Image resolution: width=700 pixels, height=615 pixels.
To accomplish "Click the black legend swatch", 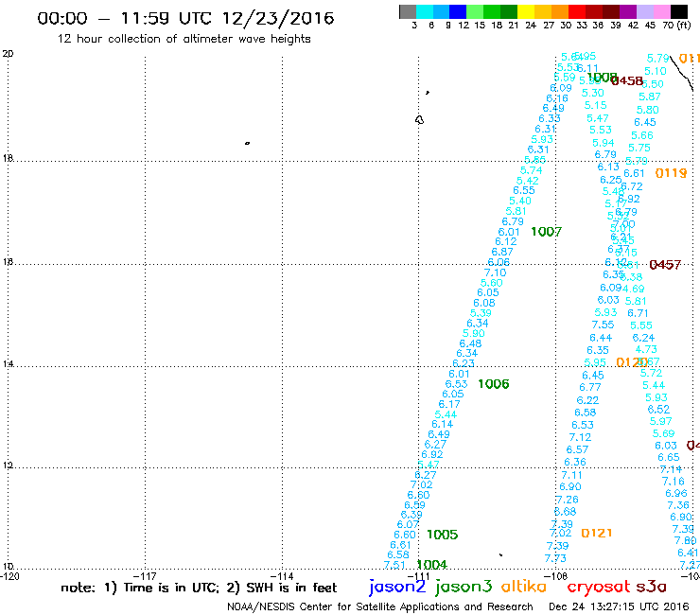I will coord(678,11).
